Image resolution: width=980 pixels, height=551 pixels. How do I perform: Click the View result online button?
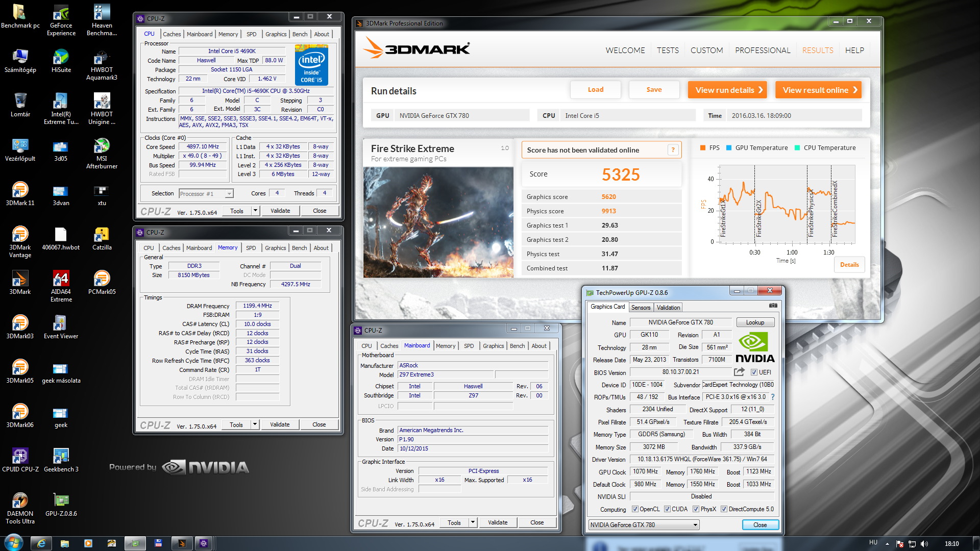pos(819,90)
